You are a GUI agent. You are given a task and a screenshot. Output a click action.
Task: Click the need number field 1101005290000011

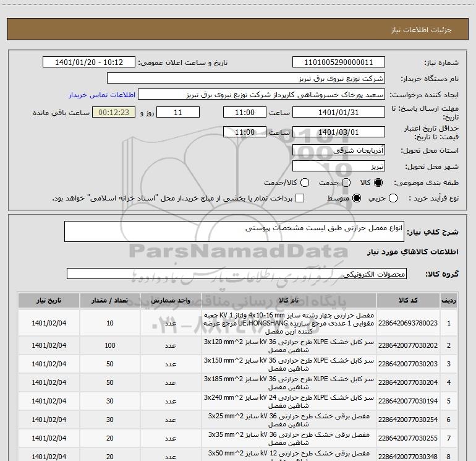point(339,62)
